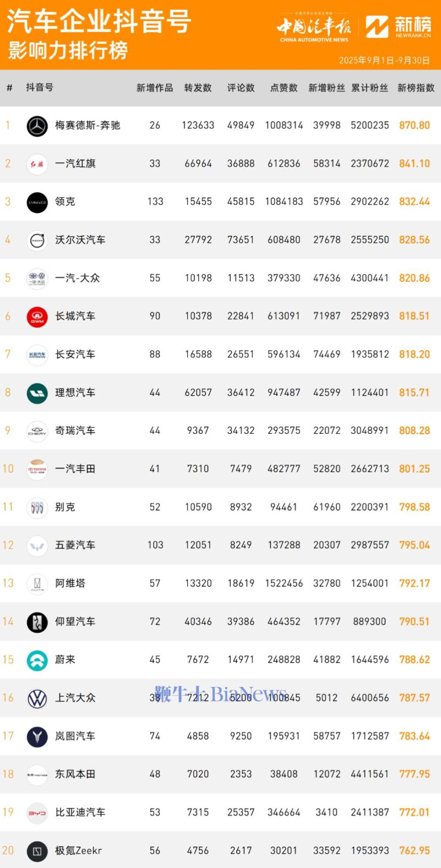Click the 仰望汽车 black logo

(x=37, y=622)
